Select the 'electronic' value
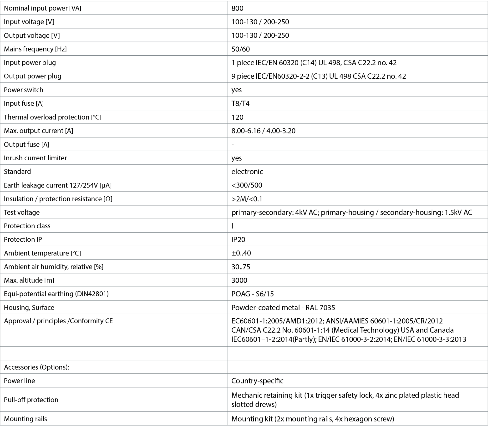Image resolution: width=488 pixels, height=448 pixels. (x=247, y=171)
